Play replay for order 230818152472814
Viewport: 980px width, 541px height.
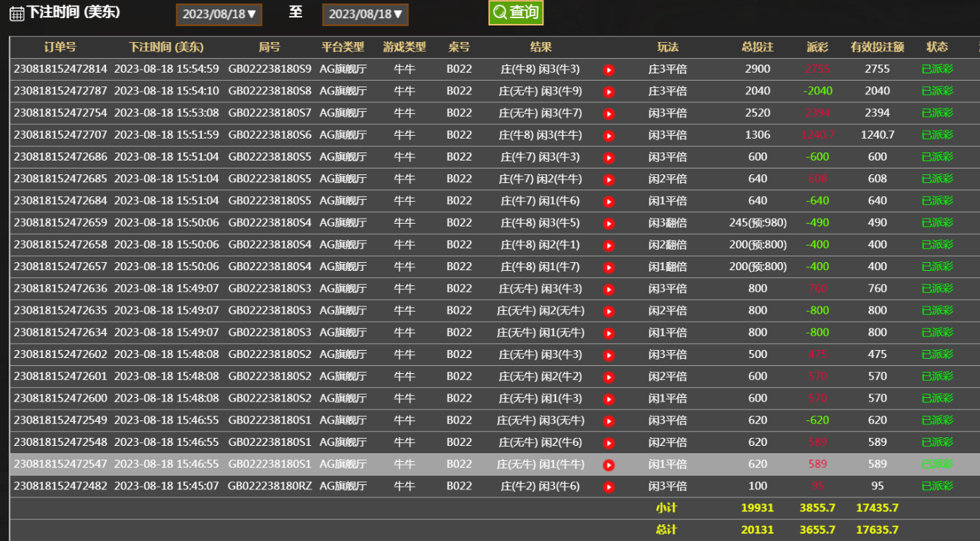(609, 70)
